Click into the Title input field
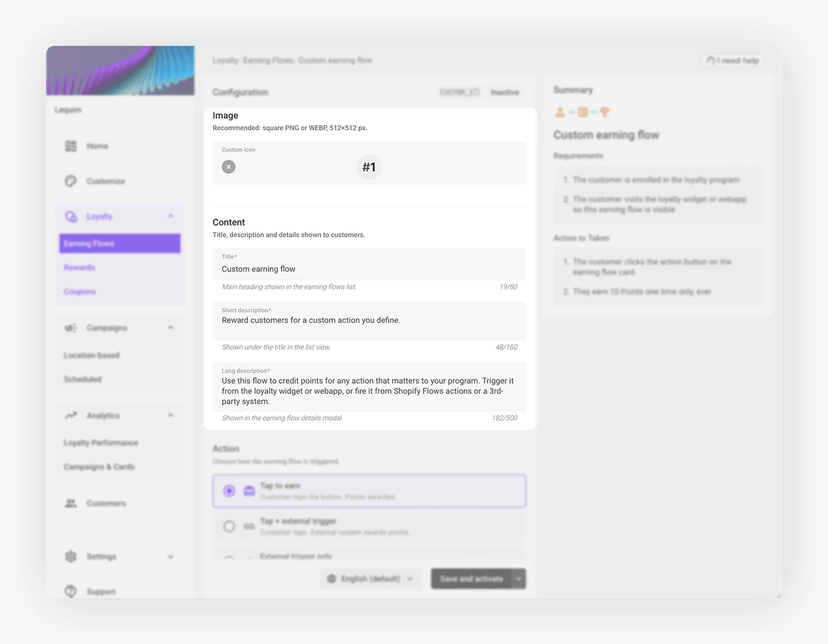This screenshot has height=644, width=828. click(x=369, y=264)
